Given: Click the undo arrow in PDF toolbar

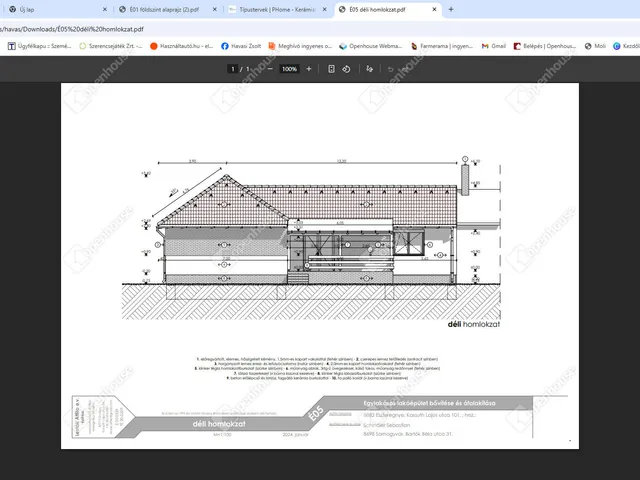Looking at the screenshot, I should (x=390, y=69).
